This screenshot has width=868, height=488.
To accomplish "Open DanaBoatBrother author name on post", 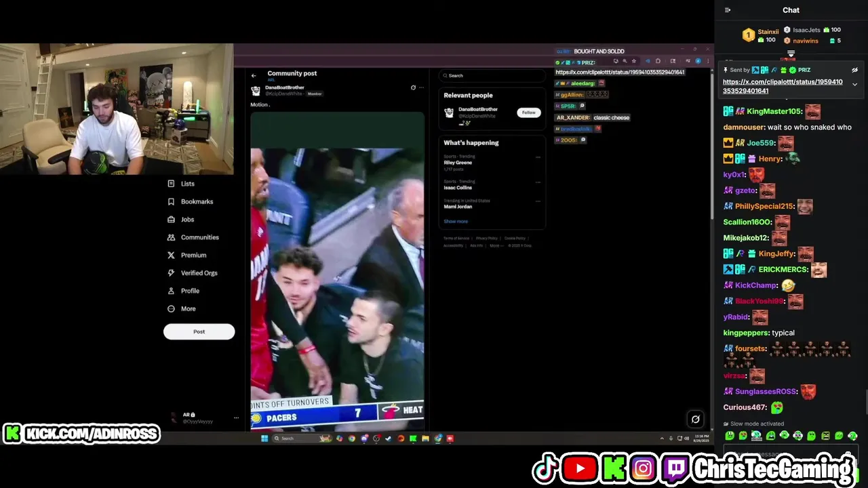I will point(285,87).
